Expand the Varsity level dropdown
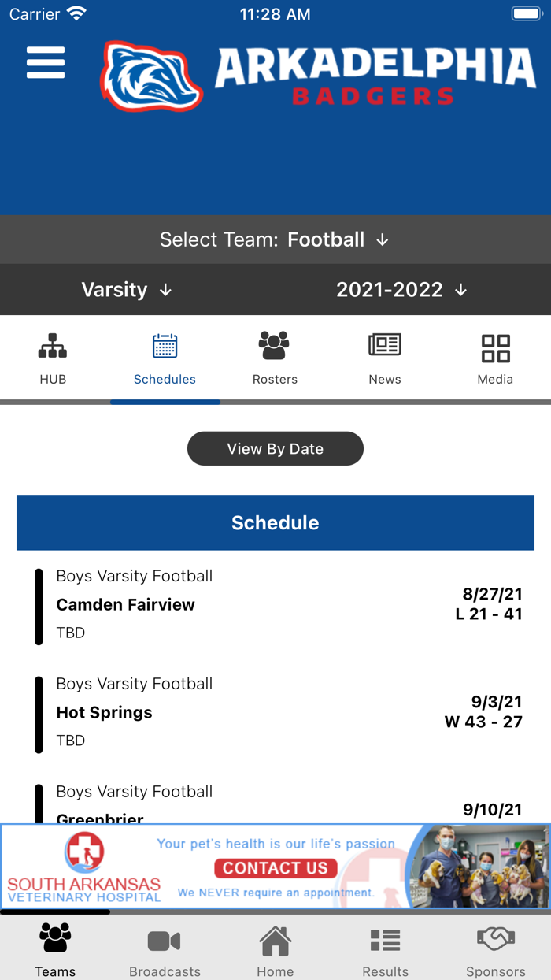Screen dimensions: 551x980 [x=127, y=290]
